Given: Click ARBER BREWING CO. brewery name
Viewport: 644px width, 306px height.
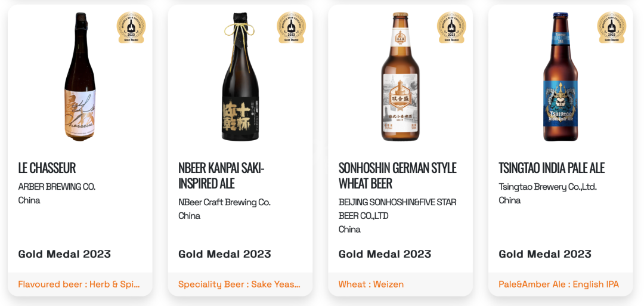Looking at the screenshot, I should (x=57, y=187).
